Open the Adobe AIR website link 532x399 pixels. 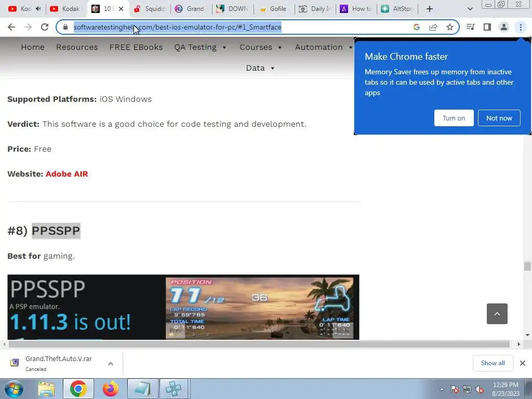pos(67,174)
